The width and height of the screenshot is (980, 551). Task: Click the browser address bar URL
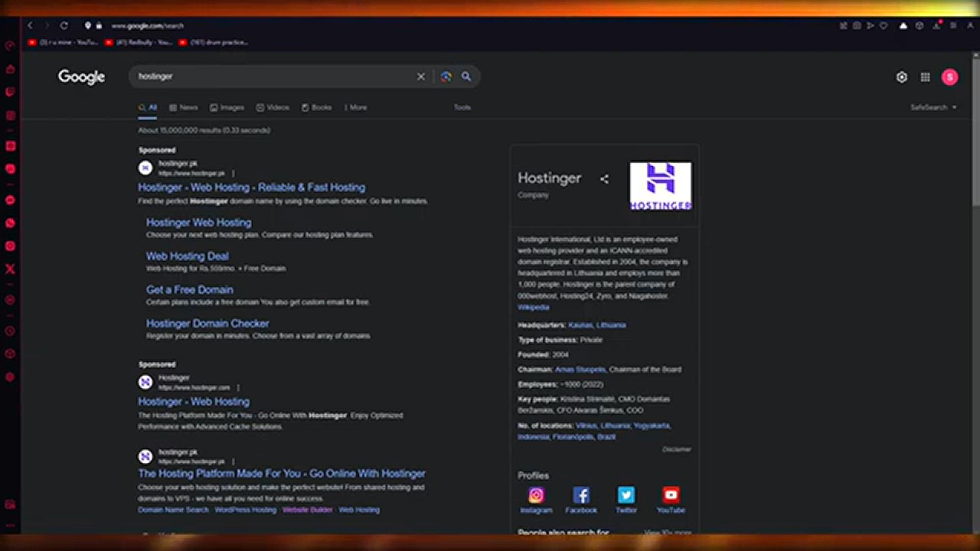tap(148, 26)
